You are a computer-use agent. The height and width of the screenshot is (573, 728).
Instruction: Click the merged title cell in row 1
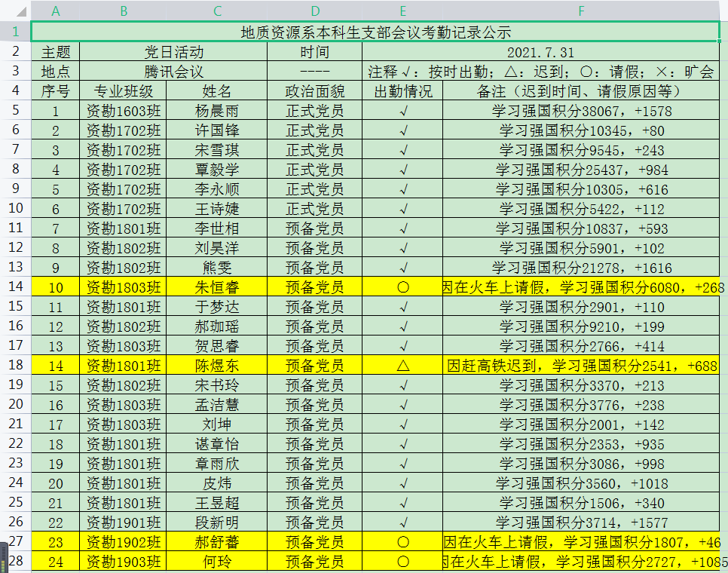pos(375,32)
